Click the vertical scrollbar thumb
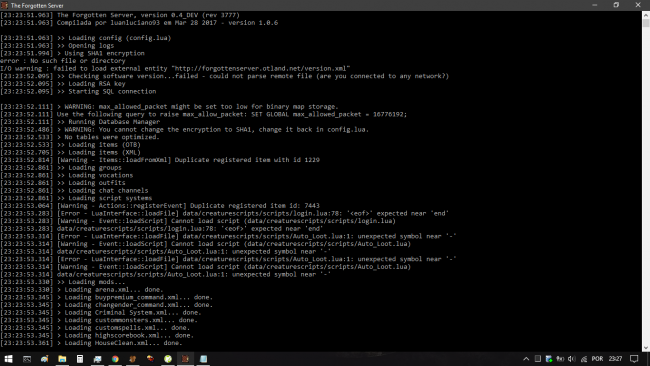 point(646,22)
